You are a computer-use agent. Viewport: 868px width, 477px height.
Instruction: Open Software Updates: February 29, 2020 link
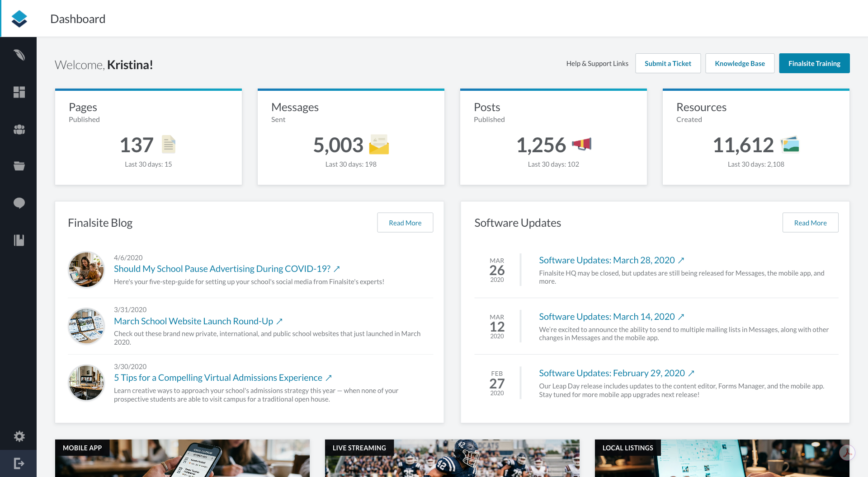coord(616,373)
